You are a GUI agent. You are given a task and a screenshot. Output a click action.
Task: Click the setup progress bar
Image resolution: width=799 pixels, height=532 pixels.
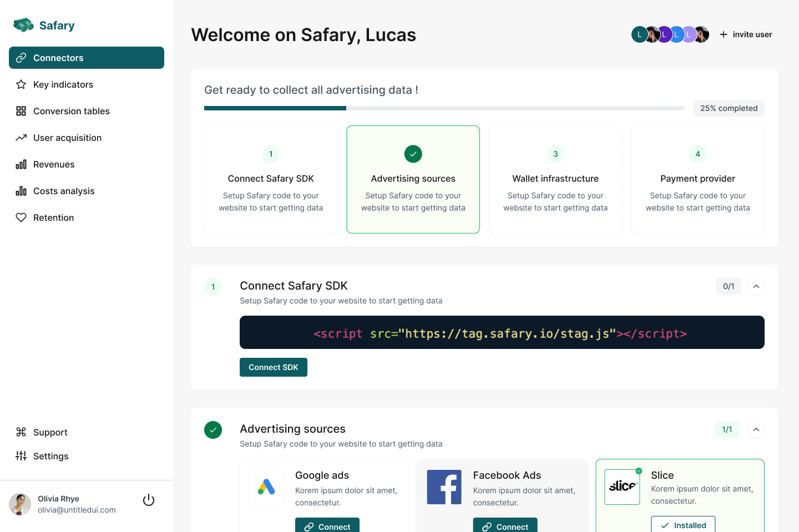pos(444,108)
